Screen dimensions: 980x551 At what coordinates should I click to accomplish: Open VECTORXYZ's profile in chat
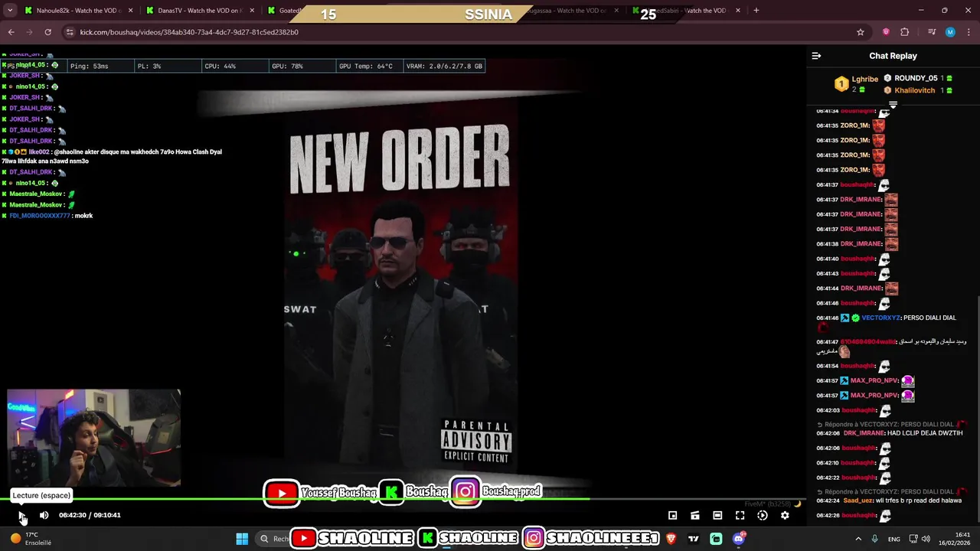(x=880, y=318)
